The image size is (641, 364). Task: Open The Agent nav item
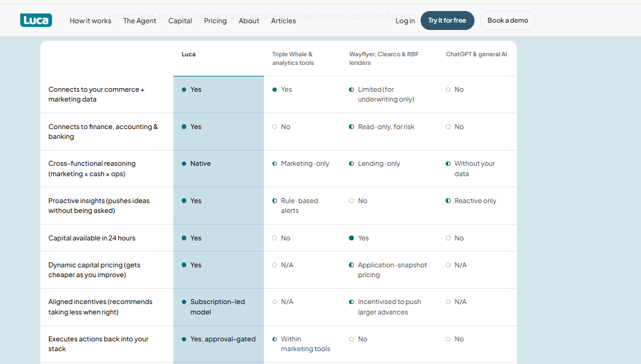(140, 21)
